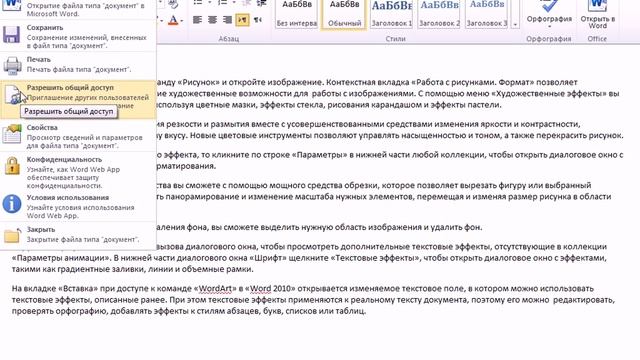
Task: Click text «Параметры анимации» in the document
Action: pos(60,258)
